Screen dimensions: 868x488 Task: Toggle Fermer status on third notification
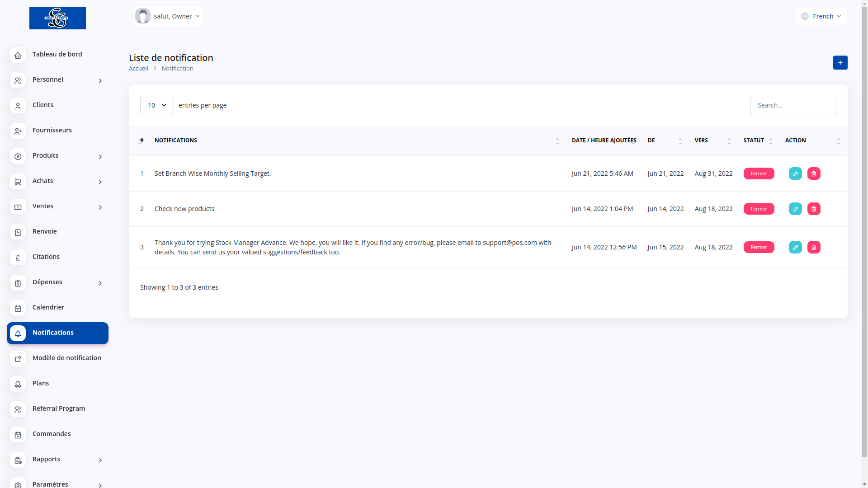tap(759, 247)
